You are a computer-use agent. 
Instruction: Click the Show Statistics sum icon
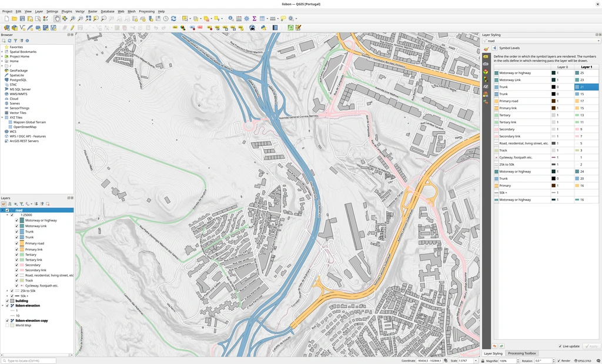tap(254, 19)
